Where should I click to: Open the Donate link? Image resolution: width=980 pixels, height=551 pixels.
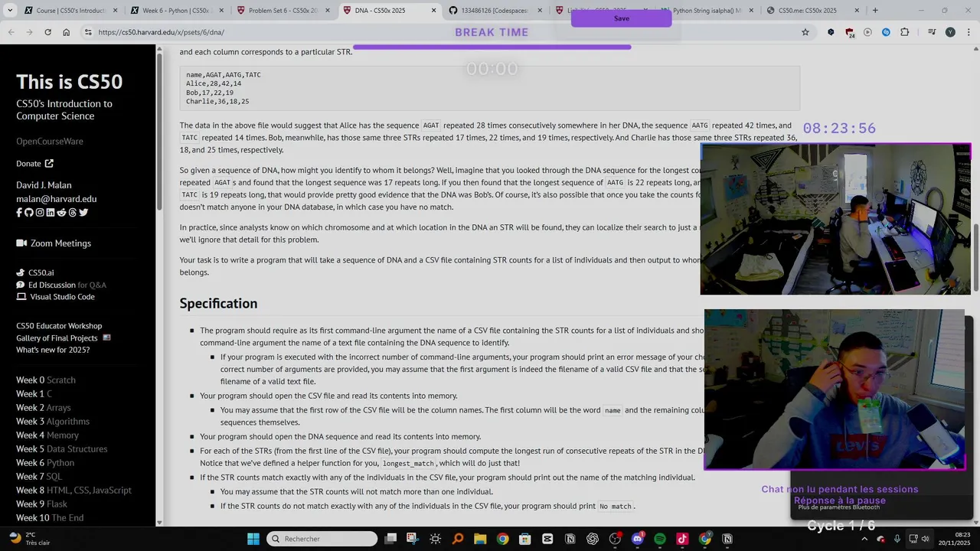click(x=35, y=163)
